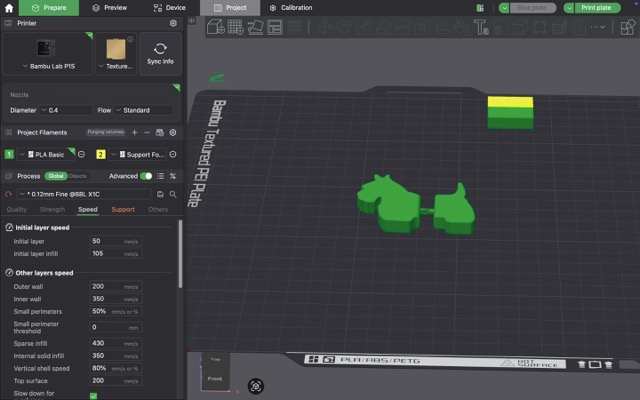This screenshot has width=640, height=400.
Task: Open the Project tab
Action: [x=230, y=8]
